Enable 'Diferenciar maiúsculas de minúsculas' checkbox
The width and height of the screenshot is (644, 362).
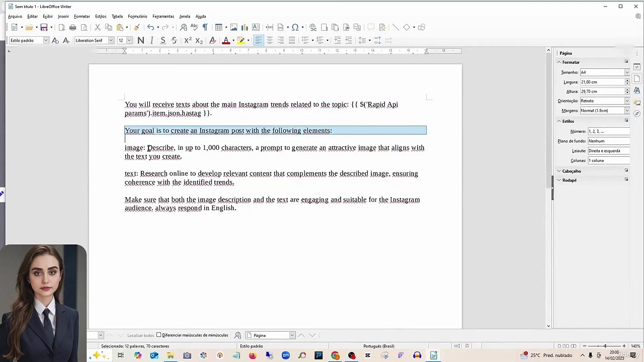point(159,335)
